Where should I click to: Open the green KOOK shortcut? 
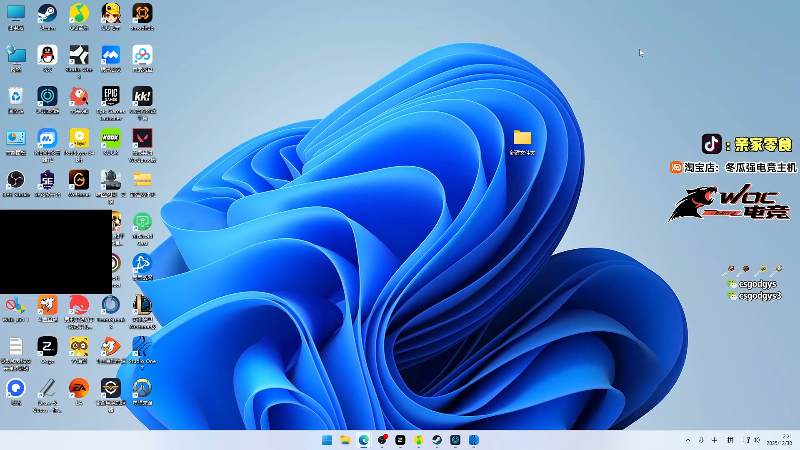pos(111,138)
